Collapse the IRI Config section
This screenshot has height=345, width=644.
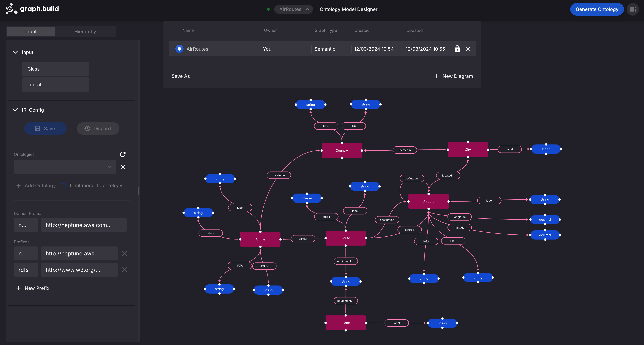point(15,110)
